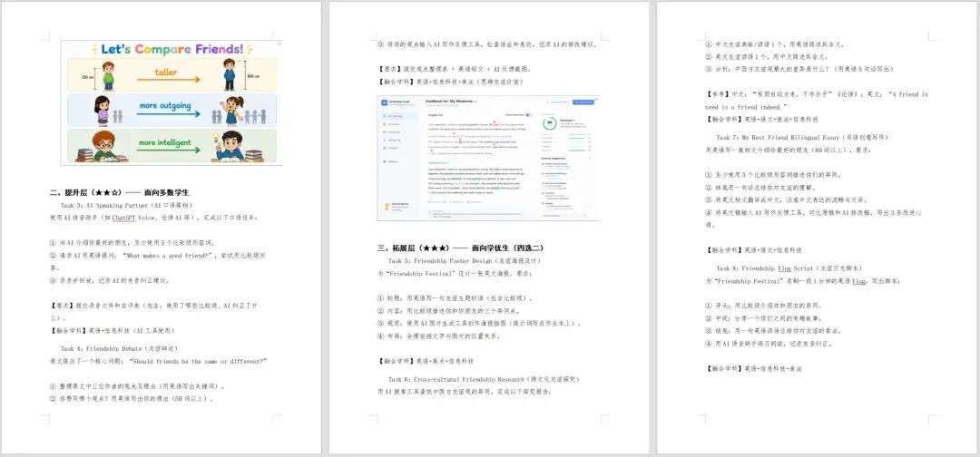This screenshot has width=980, height=457.
Task: Click the taller boy in the comparison image
Action: 230,74
